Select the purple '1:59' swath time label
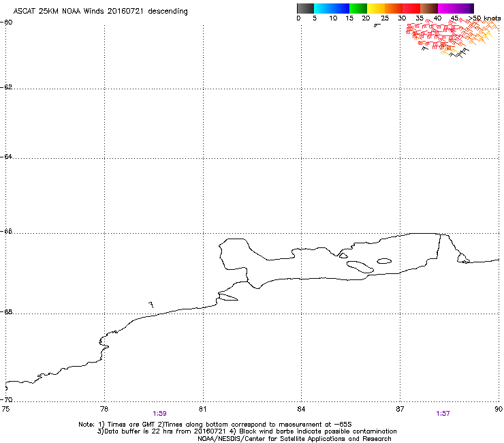Image resolution: width=504 pixels, height=443 pixels. point(159,414)
